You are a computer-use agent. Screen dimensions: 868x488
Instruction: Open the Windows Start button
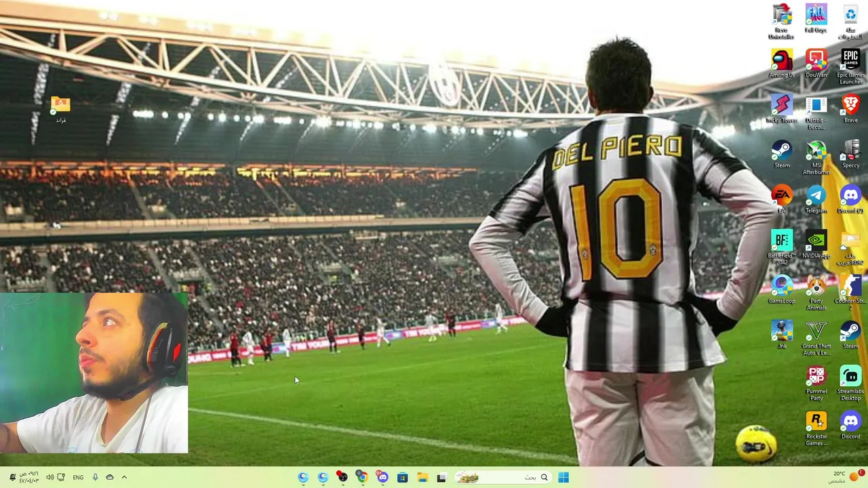[564, 477]
